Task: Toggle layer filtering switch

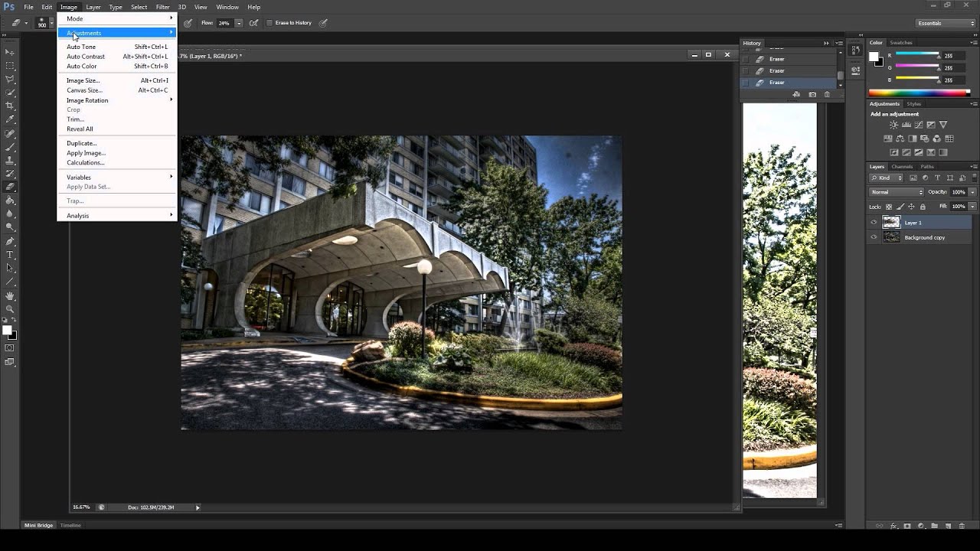Action: (975, 178)
